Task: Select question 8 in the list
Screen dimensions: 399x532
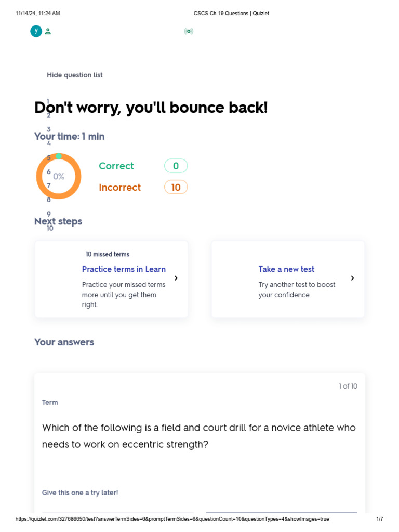Action: 48,200
